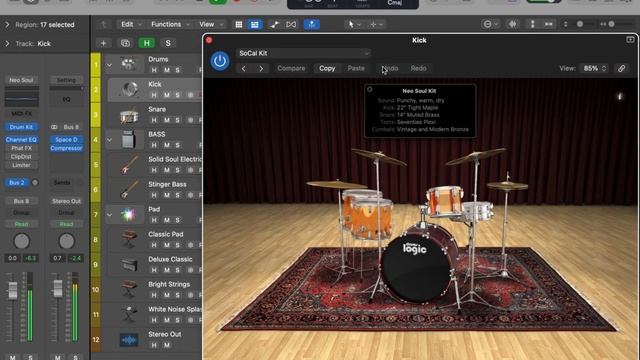Open the secondary crosshair tool menu
Image resolution: width=640 pixels, height=360 pixels.
tap(376, 24)
